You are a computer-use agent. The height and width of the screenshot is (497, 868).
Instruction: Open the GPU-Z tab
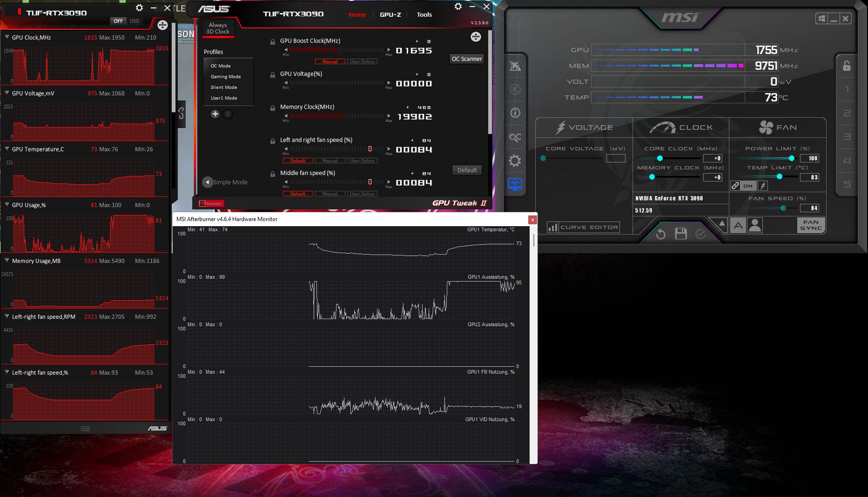click(390, 14)
